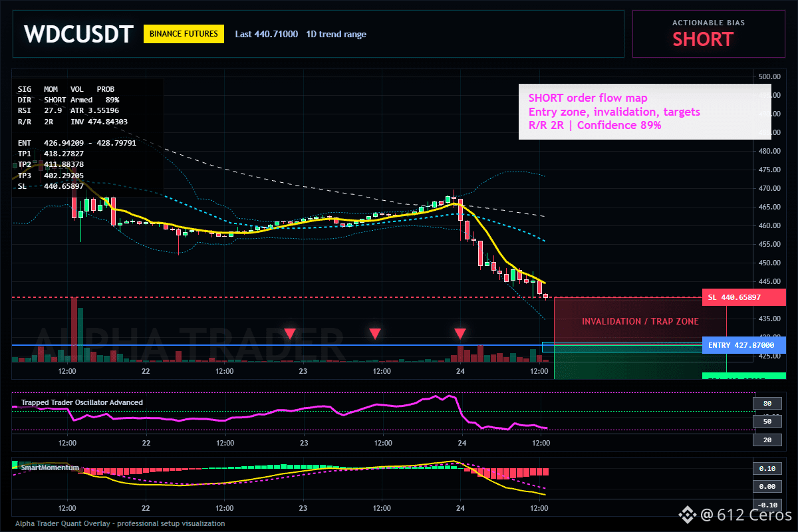Image resolution: width=798 pixels, height=532 pixels.
Task: Click the INVALIDATION / TRAP ZONE label
Action: click(640, 321)
